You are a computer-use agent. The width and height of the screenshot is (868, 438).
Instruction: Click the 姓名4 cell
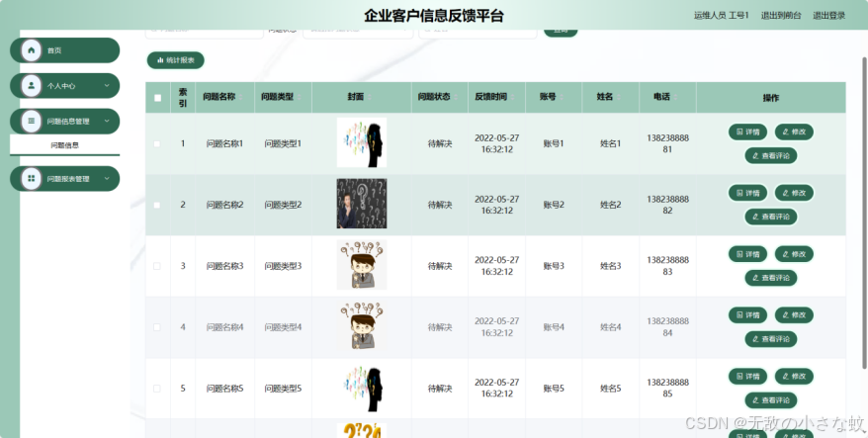point(611,327)
